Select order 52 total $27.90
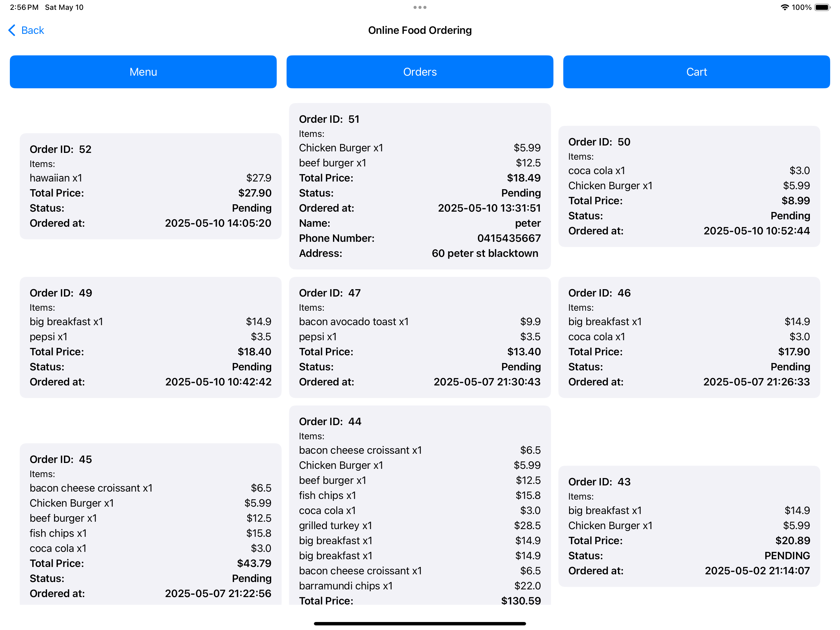The height and width of the screenshot is (630, 840). 255,193
